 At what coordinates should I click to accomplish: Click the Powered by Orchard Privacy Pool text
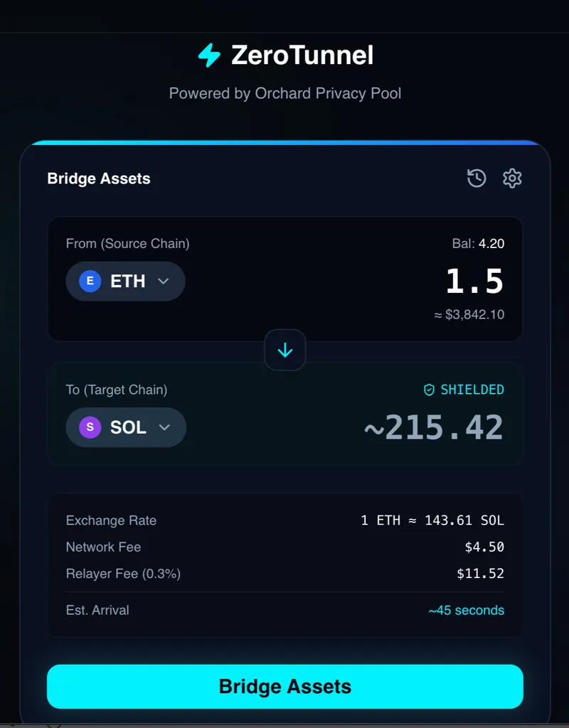tap(285, 93)
